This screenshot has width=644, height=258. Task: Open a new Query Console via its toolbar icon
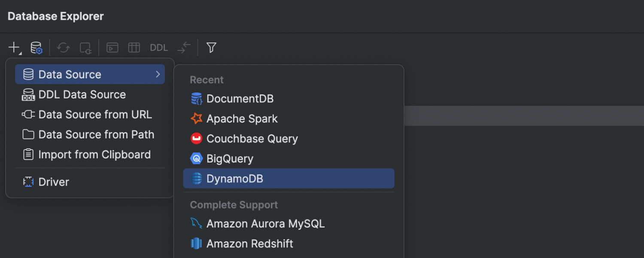click(x=112, y=47)
